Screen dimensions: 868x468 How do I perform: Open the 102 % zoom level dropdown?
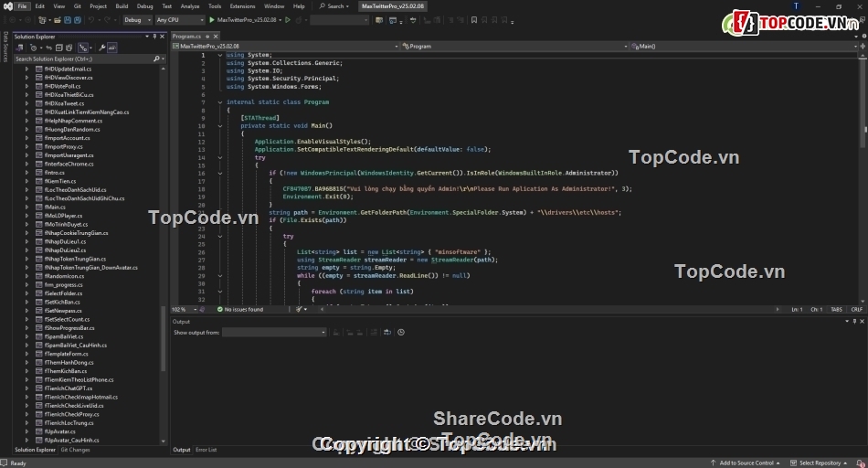(x=184, y=309)
